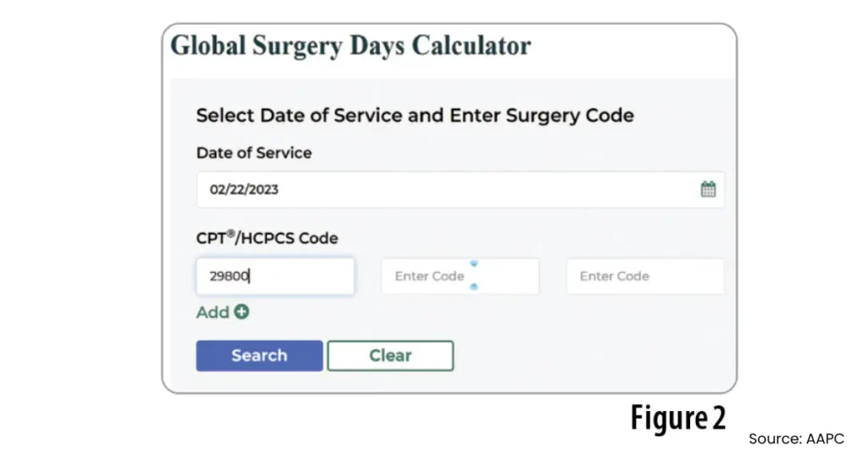Open the Date of Service calendar picker
868x456 pixels.
pos(708,189)
